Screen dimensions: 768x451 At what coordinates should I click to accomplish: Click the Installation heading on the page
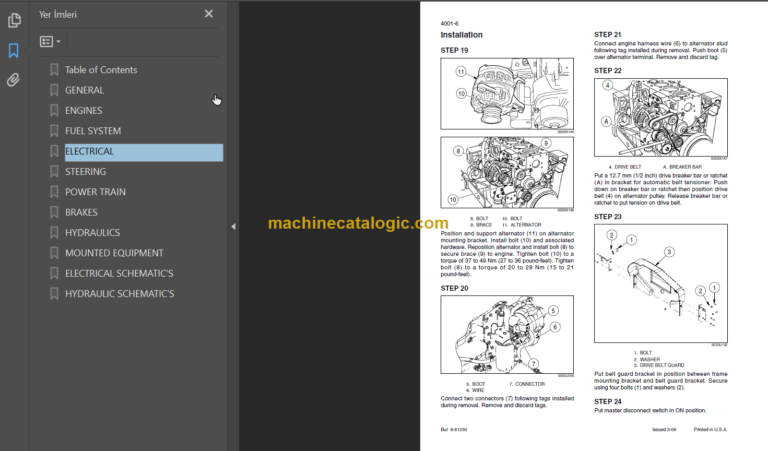(x=461, y=35)
